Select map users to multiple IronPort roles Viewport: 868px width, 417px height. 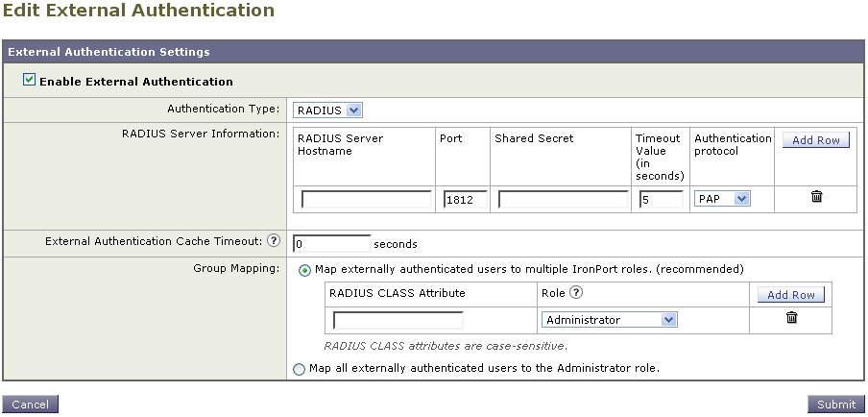pyautogui.click(x=304, y=271)
